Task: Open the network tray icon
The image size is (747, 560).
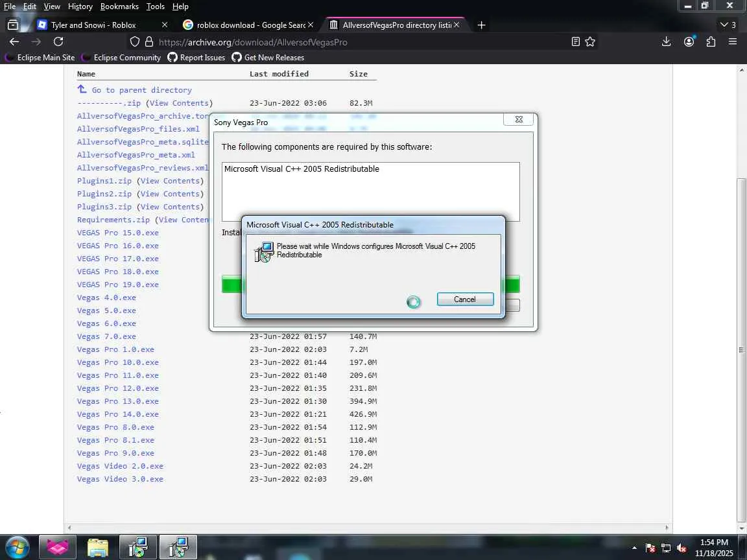Action: pyautogui.click(x=666, y=548)
